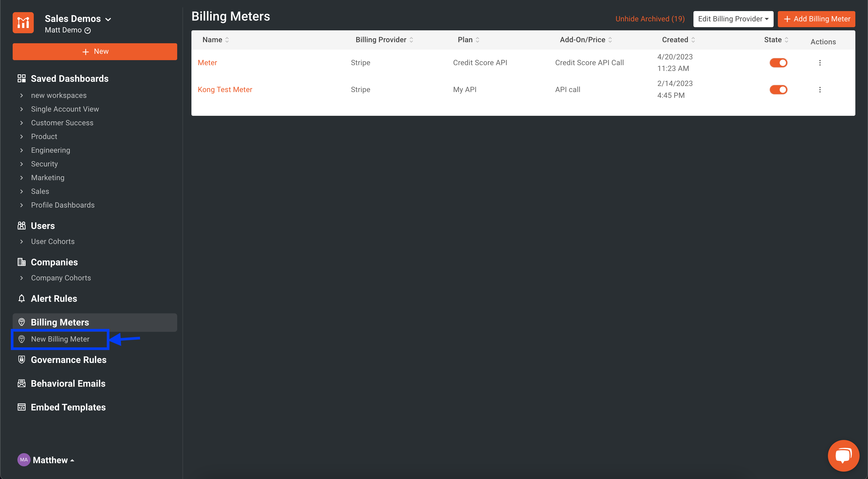
Task: Open the Matthew account menu
Action: (46, 460)
